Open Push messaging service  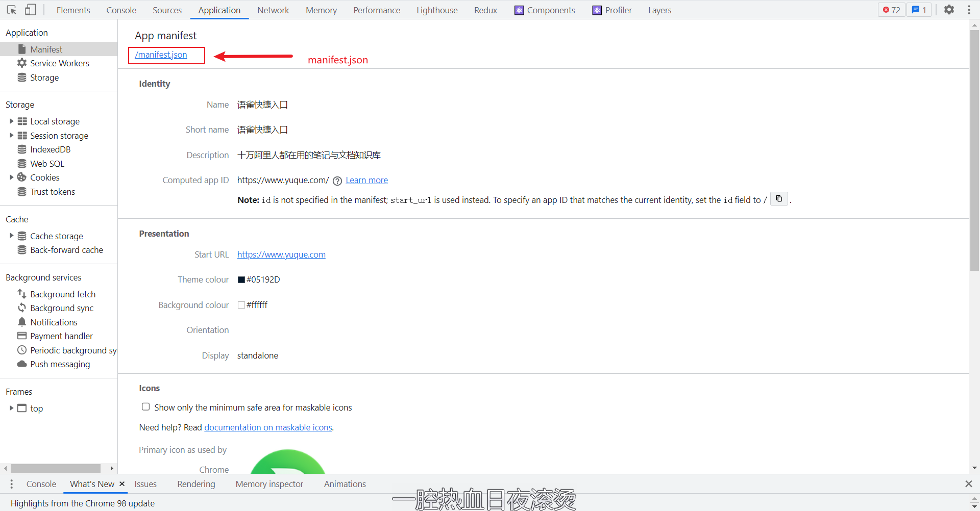(59, 364)
